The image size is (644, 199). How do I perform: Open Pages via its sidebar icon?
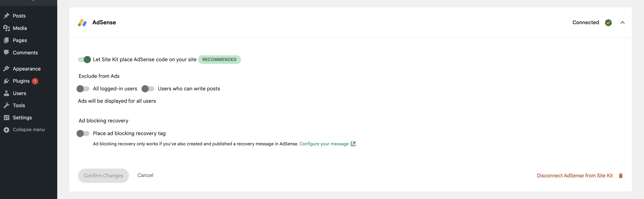(x=6, y=40)
